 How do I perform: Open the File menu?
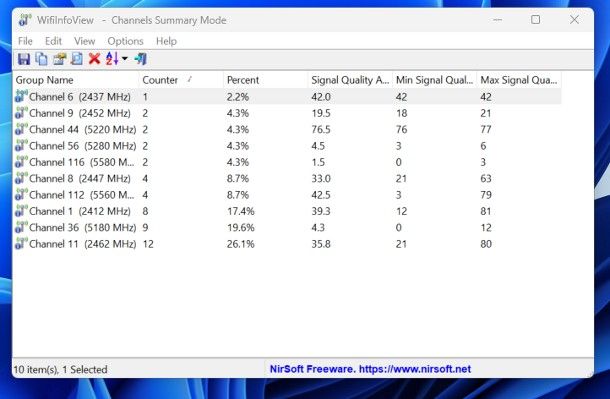[25, 41]
